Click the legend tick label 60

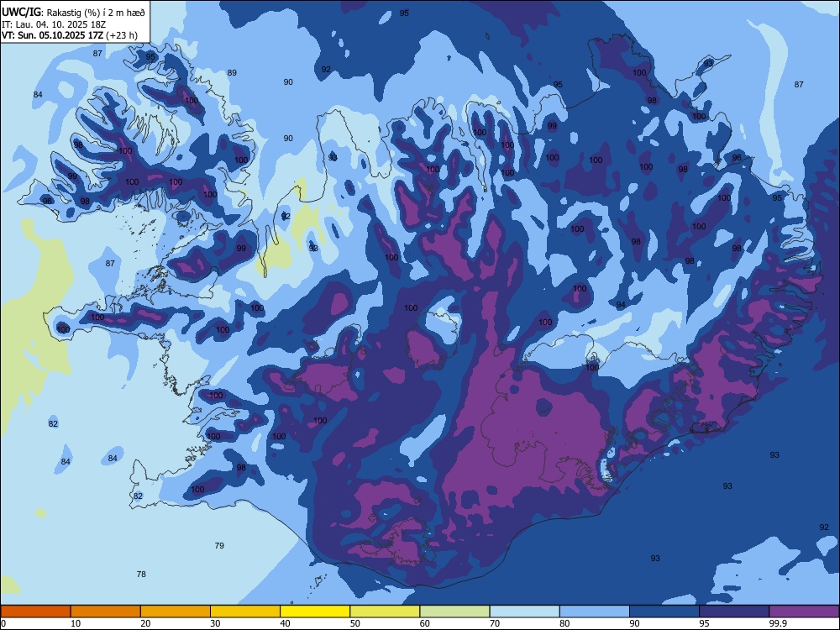(425, 623)
